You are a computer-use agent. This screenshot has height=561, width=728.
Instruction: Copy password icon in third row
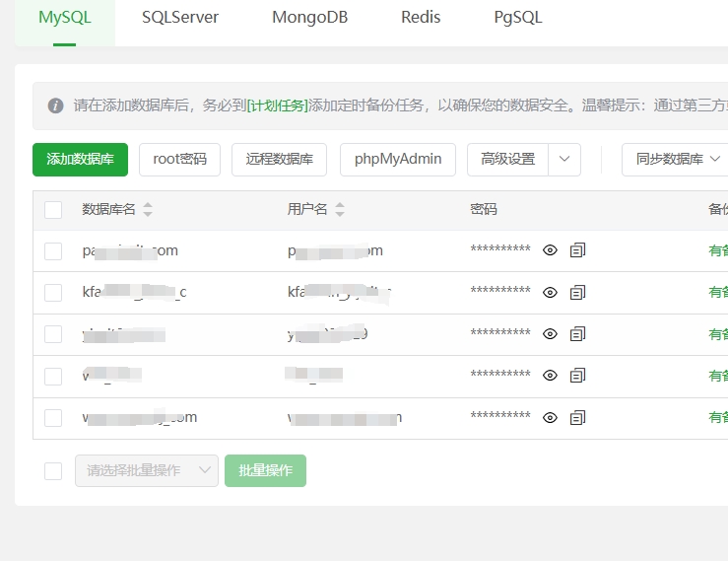[577, 334]
